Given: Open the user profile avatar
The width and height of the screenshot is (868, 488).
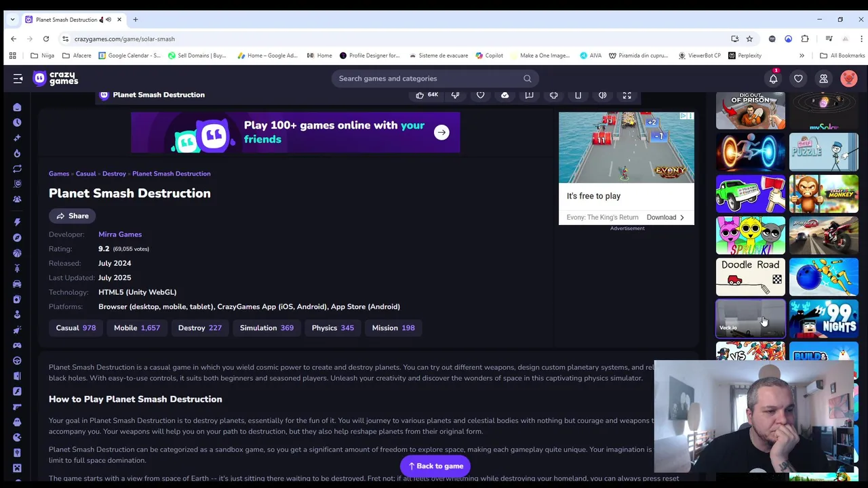Looking at the screenshot, I should tap(848, 79).
